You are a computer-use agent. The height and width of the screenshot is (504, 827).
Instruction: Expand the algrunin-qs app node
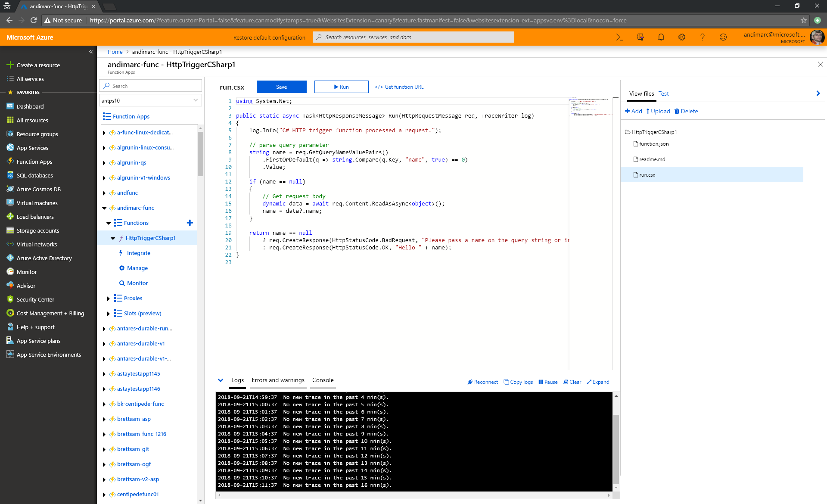coord(104,163)
